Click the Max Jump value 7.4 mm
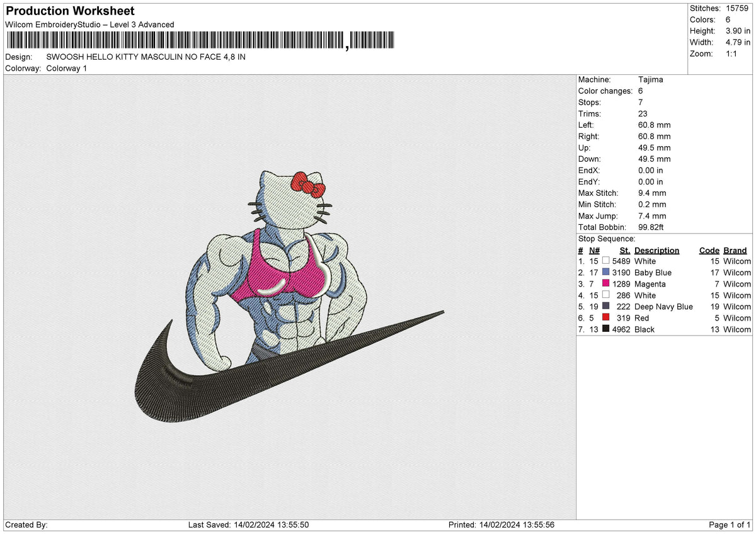Screen dimensions: 756x534 click(x=652, y=215)
